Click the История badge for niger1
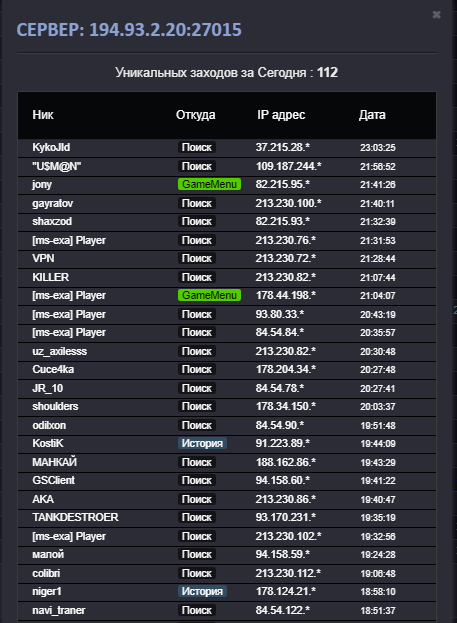This screenshot has height=623, width=457. (202, 591)
